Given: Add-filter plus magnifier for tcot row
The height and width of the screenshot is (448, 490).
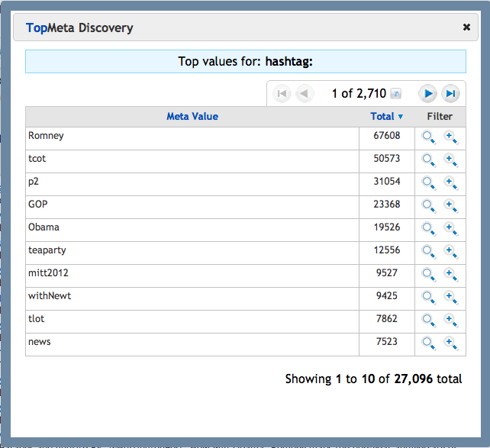Looking at the screenshot, I should click(451, 160).
